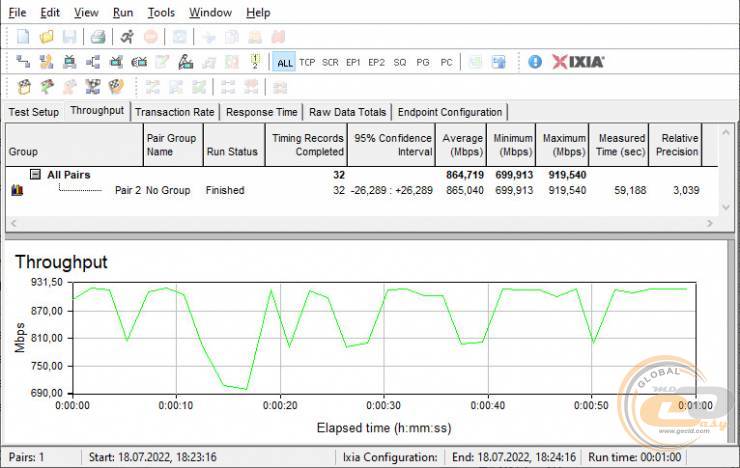The image size is (740, 468).
Task: Click the video multicast icon with speaker and TV
Action: coord(139,62)
